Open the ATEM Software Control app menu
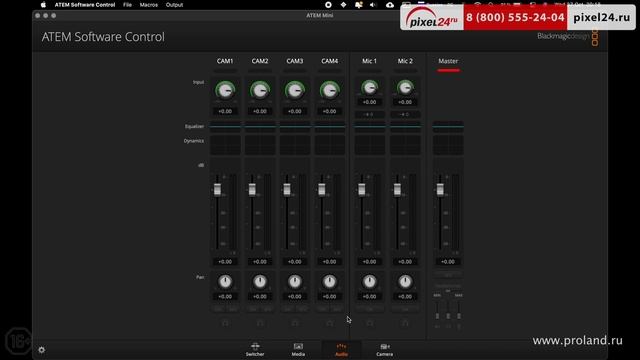The width and height of the screenshot is (640, 360). (85, 5)
